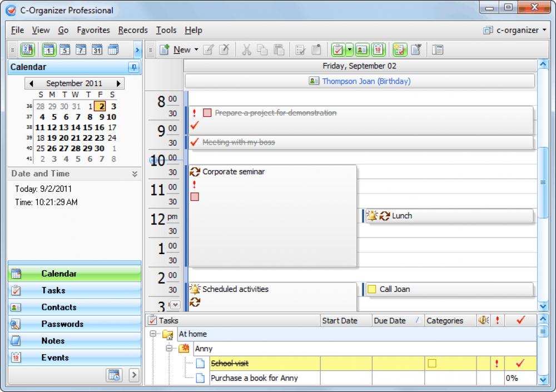The width and height of the screenshot is (556, 392).
Task: Go to next month with the arrow button
Action: [120, 83]
